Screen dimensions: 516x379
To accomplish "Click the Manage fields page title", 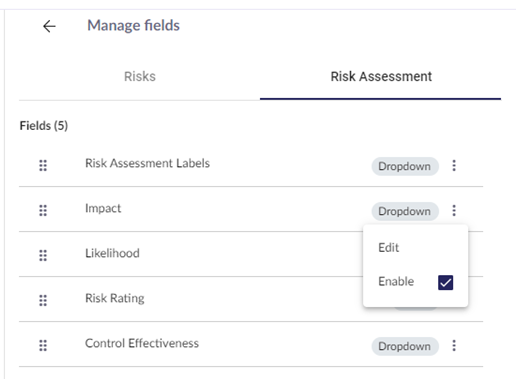I will (x=133, y=26).
